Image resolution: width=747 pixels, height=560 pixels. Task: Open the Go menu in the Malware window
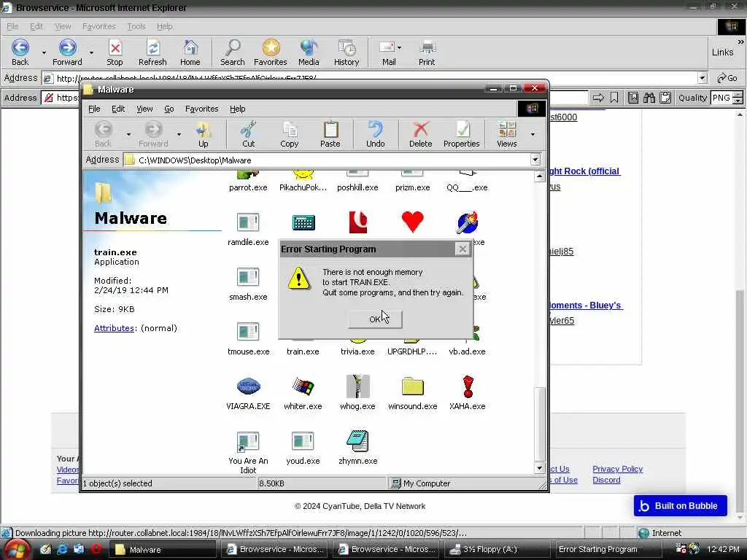click(169, 109)
